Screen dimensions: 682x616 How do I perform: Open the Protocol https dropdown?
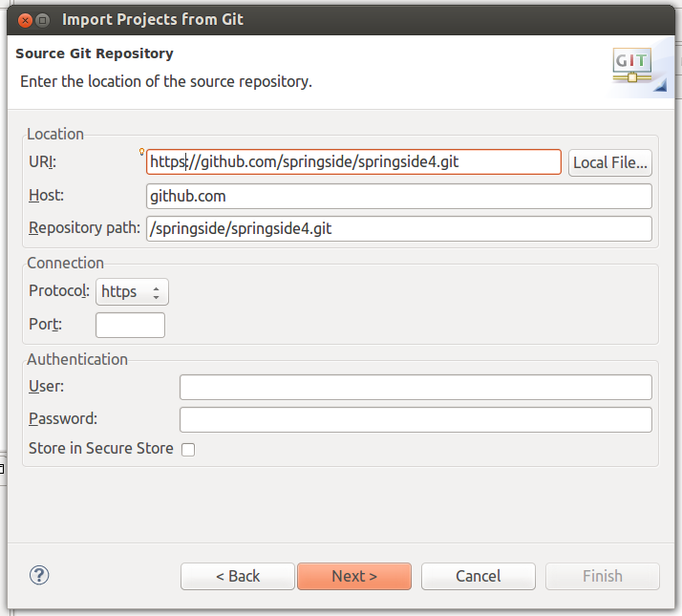click(132, 291)
